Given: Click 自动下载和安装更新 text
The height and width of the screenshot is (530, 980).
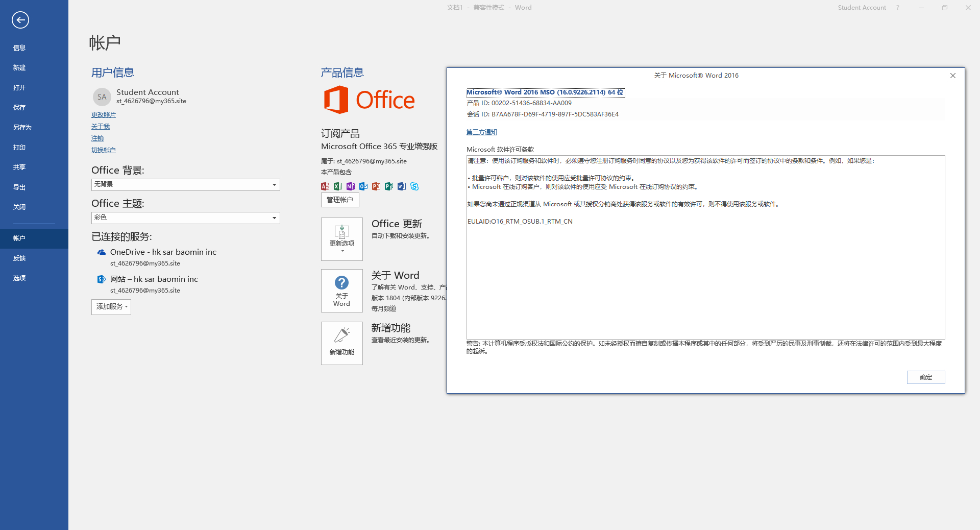Looking at the screenshot, I should coord(401,236).
